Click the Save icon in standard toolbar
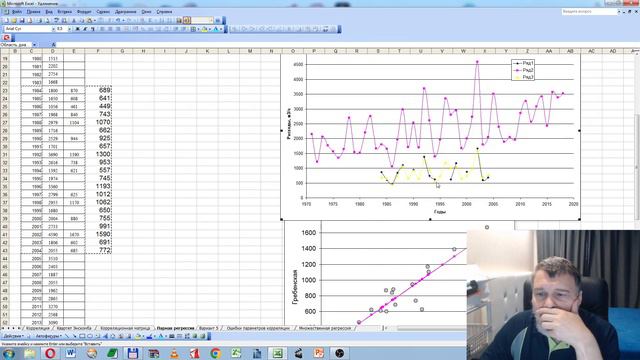The image size is (640, 360). click(x=22, y=20)
